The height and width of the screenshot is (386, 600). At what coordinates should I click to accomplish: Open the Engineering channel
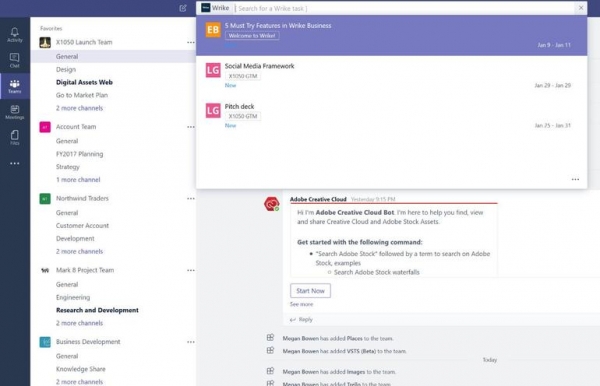pos(73,298)
